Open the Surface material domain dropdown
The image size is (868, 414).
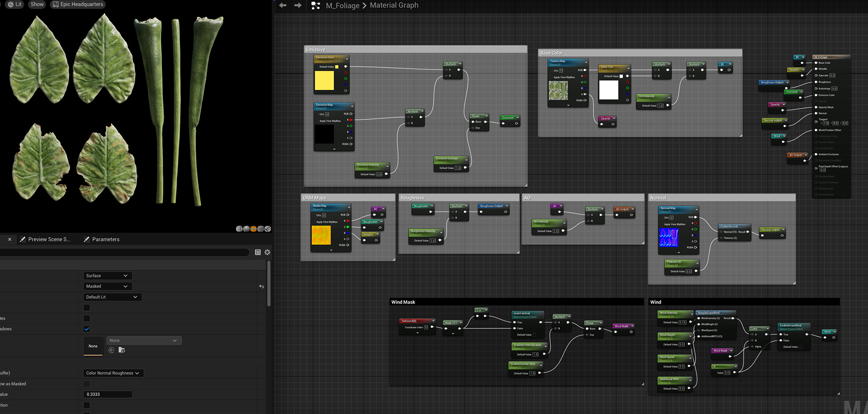click(107, 276)
